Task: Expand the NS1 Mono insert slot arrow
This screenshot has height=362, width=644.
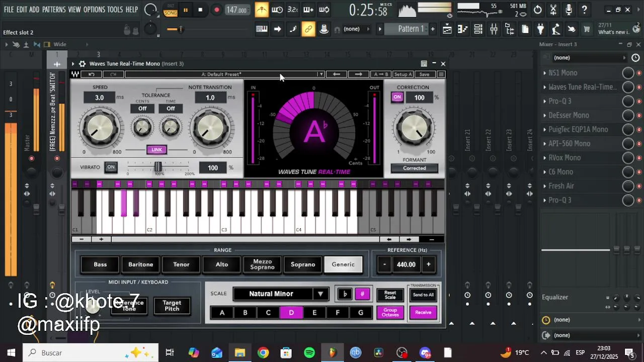Action: point(544,73)
